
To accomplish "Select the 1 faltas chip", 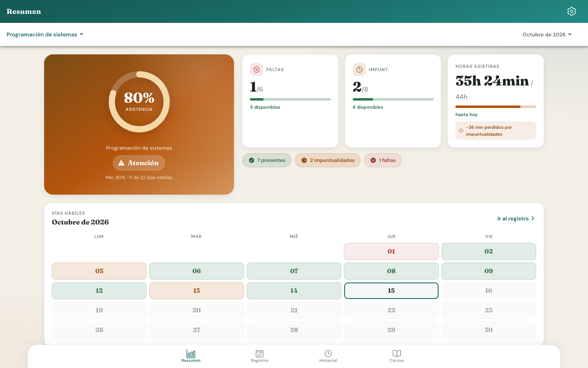I will (x=383, y=160).
